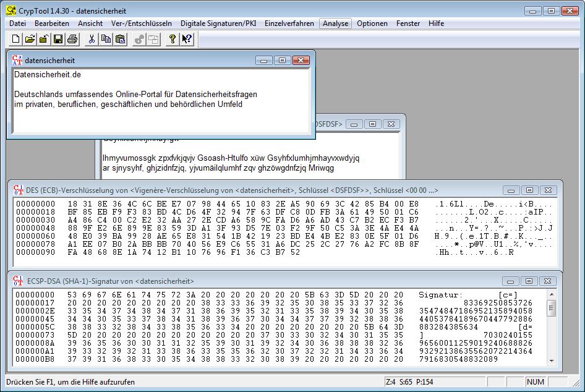Click offset 00000017 in the signature window

click(x=35, y=303)
